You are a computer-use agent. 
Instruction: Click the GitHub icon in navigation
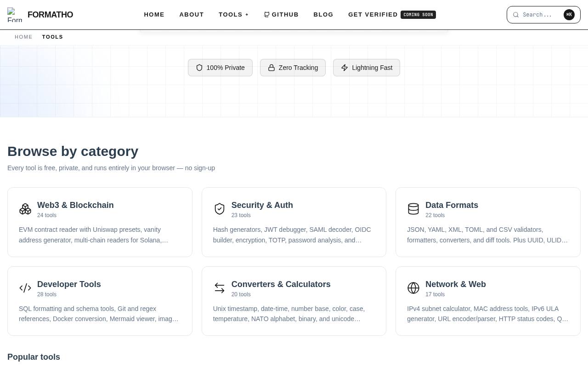coord(266,15)
